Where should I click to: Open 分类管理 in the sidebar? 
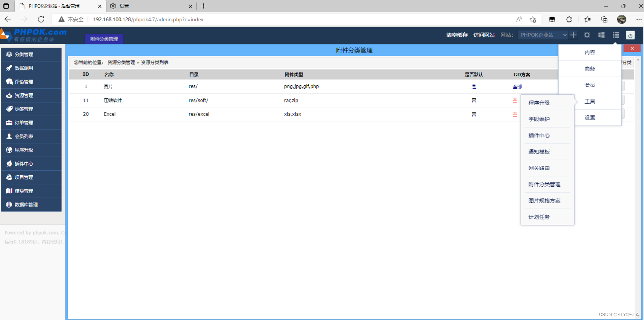[x=31, y=54]
